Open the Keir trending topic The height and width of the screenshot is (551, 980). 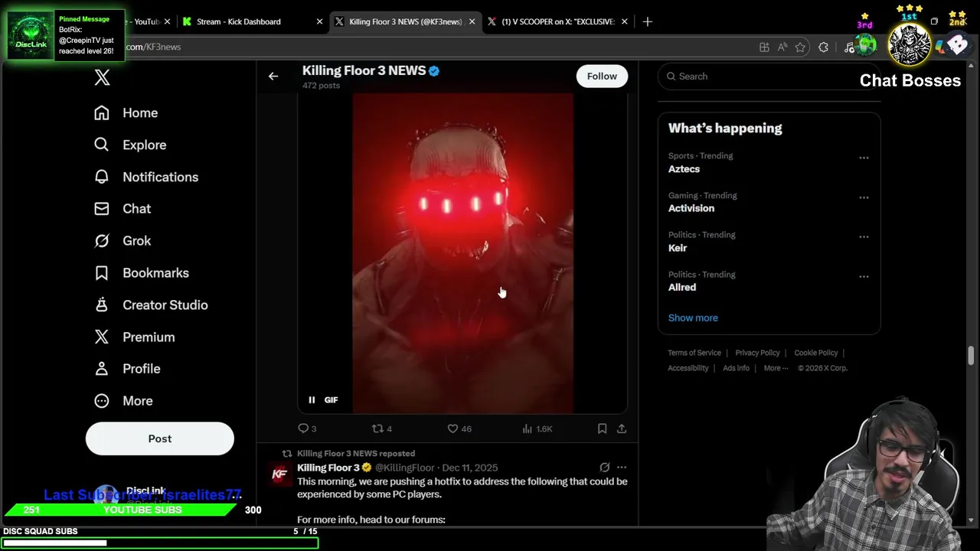point(678,248)
